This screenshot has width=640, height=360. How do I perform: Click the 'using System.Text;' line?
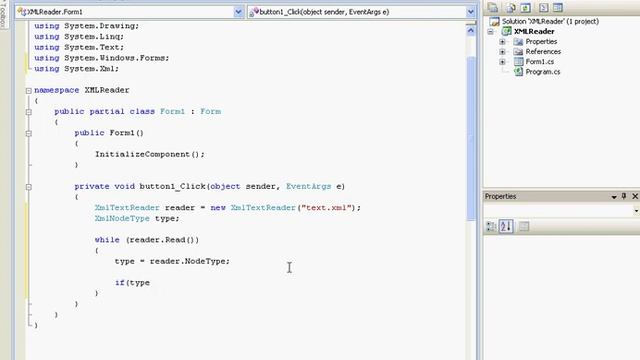tap(79, 47)
